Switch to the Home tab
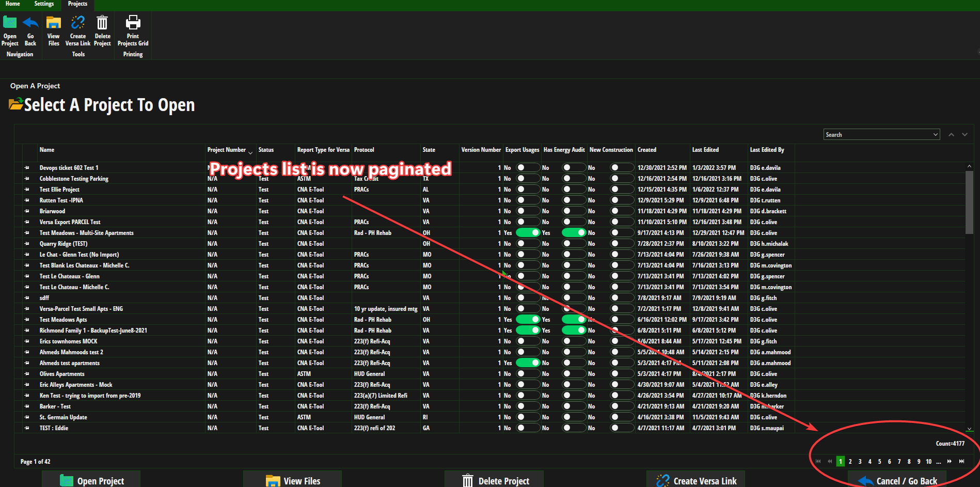Screen dimensions: 980x487 12,4
